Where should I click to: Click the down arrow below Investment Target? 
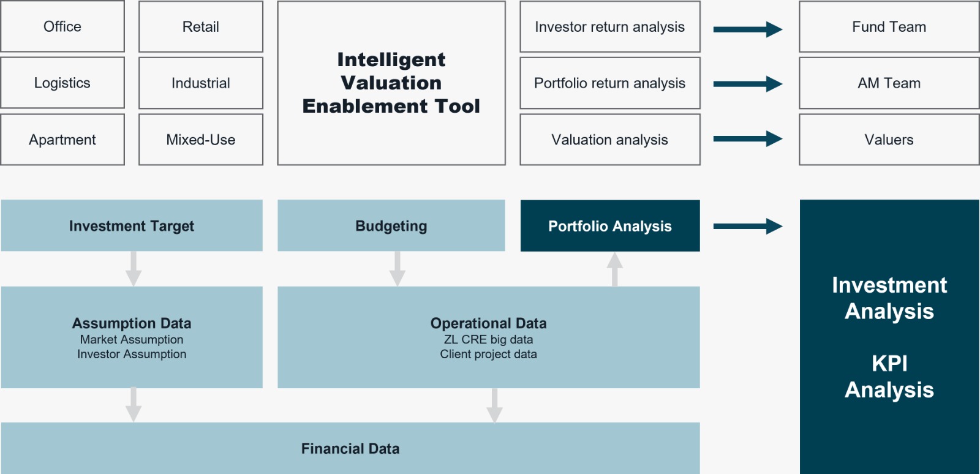coord(134,269)
